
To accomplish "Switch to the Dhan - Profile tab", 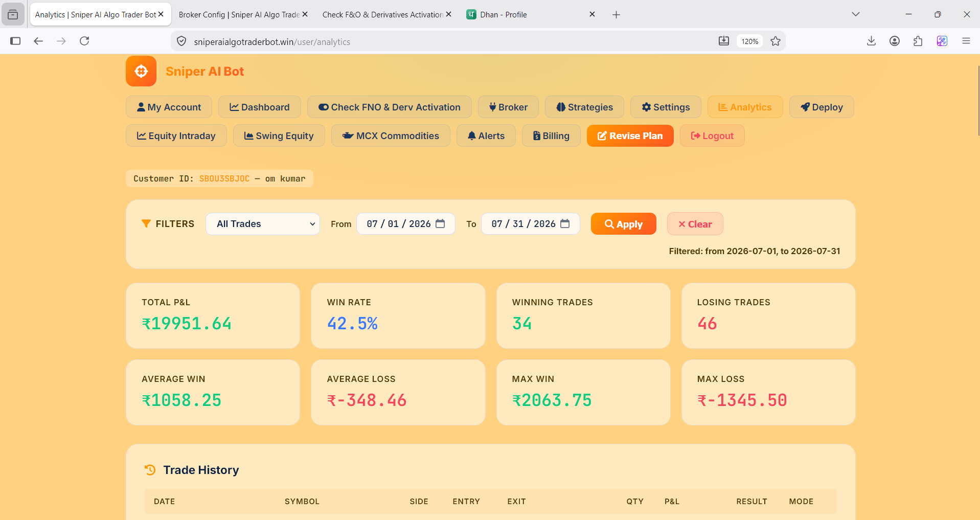I will (527, 14).
